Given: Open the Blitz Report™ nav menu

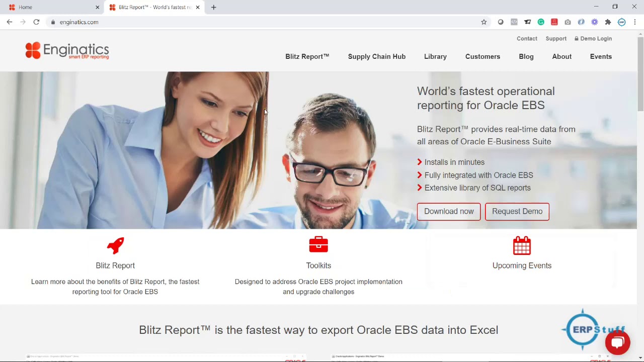Looking at the screenshot, I should (307, 56).
